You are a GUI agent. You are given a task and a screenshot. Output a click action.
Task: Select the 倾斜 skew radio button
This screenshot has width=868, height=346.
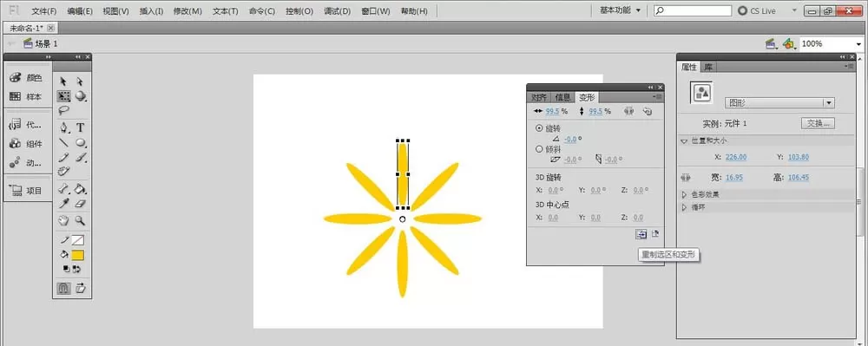pyautogui.click(x=539, y=148)
